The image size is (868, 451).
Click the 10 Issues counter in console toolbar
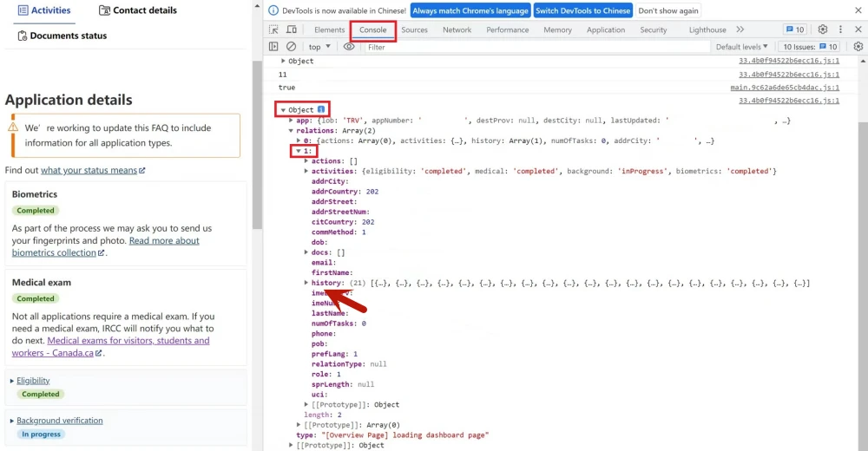coord(810,47)
